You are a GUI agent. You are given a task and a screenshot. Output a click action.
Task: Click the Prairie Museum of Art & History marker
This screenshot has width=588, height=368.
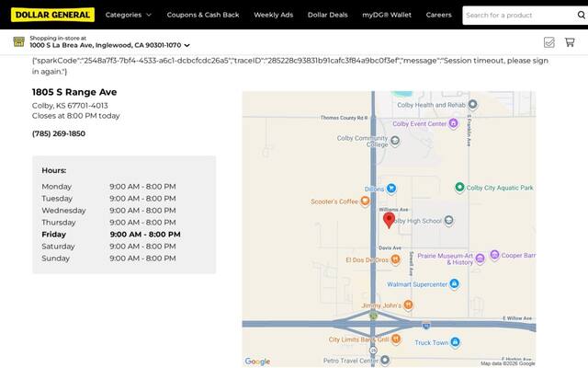tap(480, 259)
